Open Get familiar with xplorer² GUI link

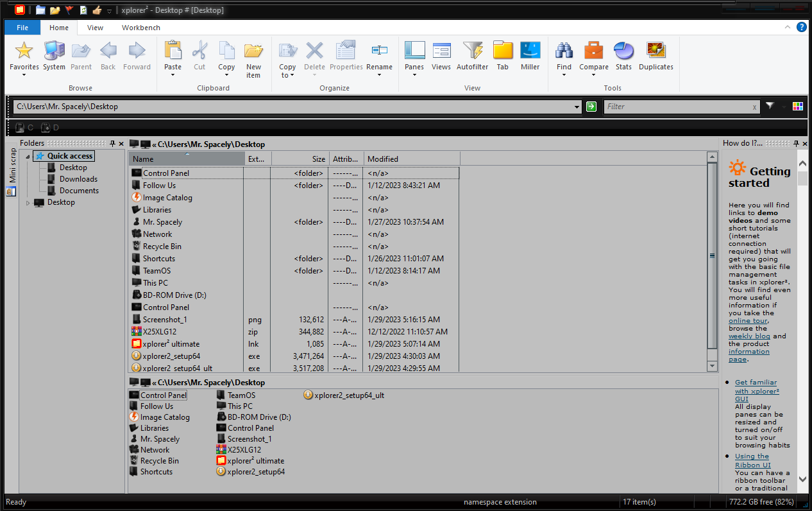757,390
